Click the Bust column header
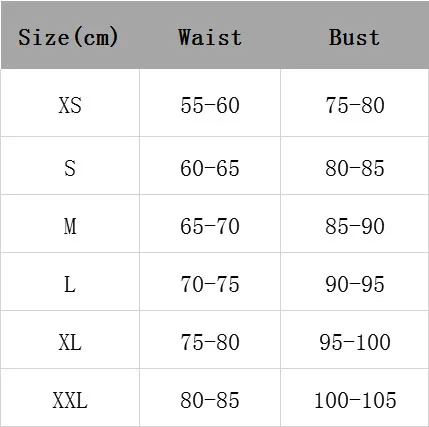Screen dimensions: 429x427 (354, 37)
